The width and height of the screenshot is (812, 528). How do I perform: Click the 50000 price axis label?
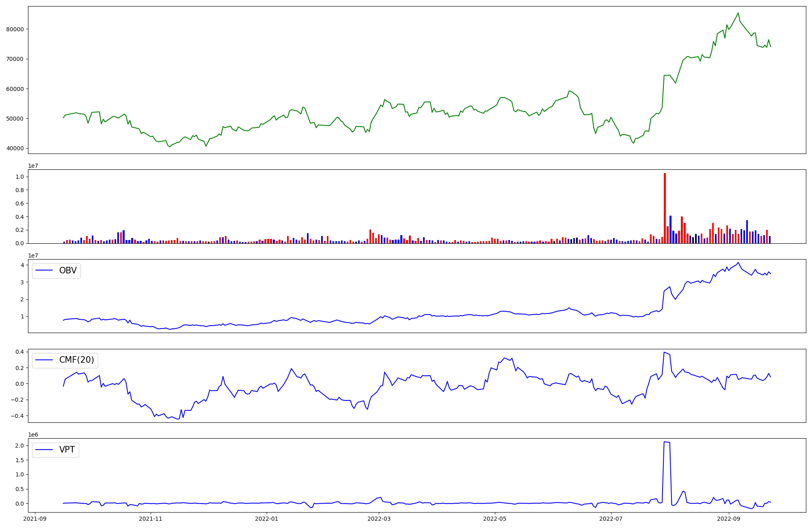click(x=15, y=119)
